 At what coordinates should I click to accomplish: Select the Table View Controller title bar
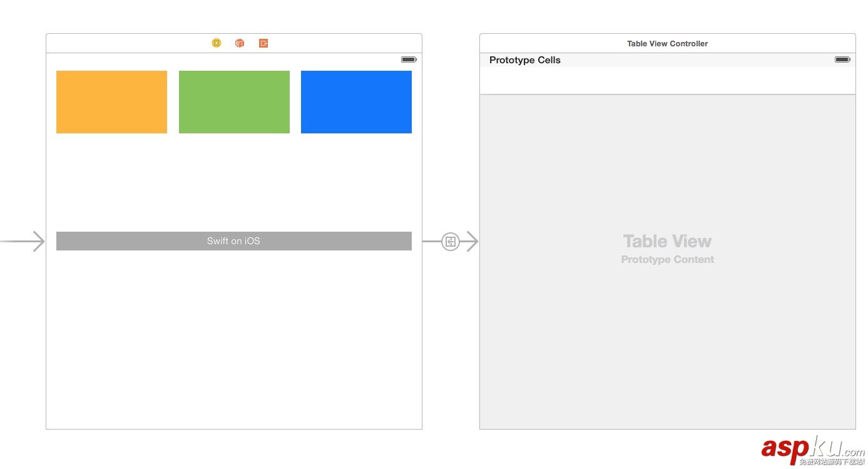tap(667, 44)
